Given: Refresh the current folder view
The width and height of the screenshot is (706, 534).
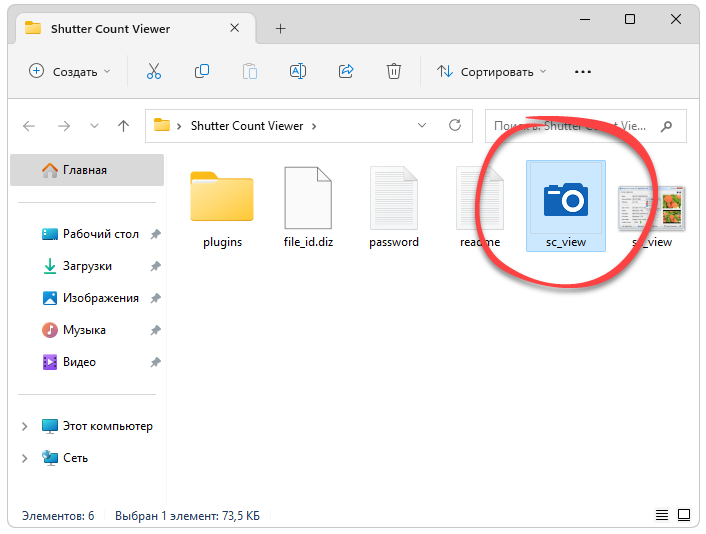Looking at the screenshot, I should [x=455, y=125].
